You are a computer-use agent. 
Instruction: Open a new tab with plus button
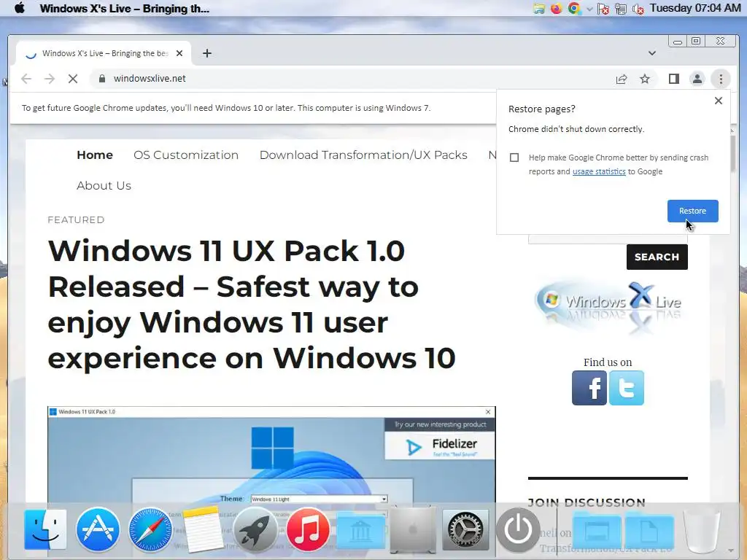click(x=206, y=53)
